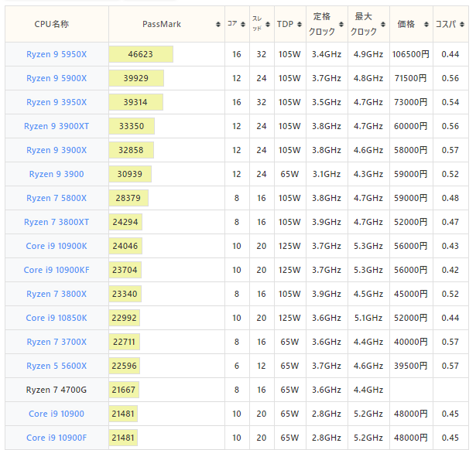Click the 45000円 price cell
This screenshot has height=450, width=476.
click(x=411, y=294)
